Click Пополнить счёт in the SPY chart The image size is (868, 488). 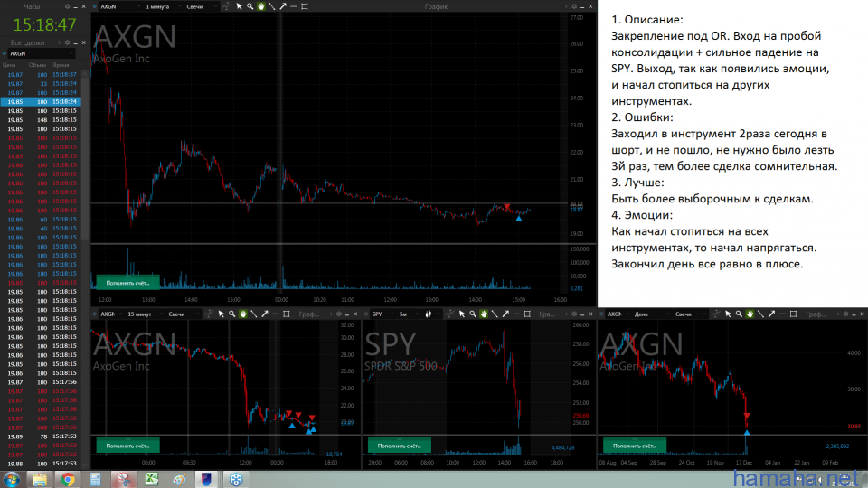click(399, 445)
